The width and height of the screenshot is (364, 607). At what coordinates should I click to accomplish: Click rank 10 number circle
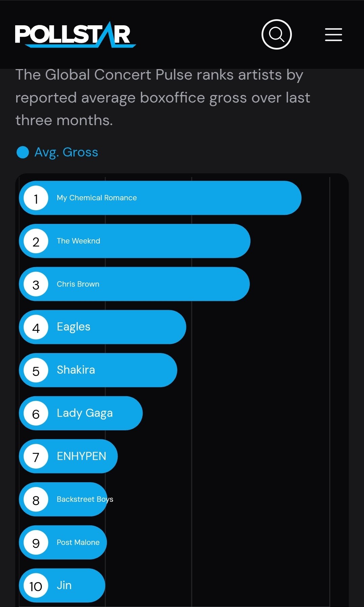pos(36,586)
